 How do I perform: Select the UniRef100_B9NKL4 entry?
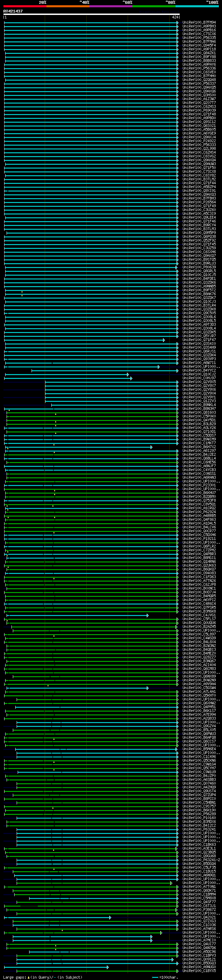coord(199,405)
